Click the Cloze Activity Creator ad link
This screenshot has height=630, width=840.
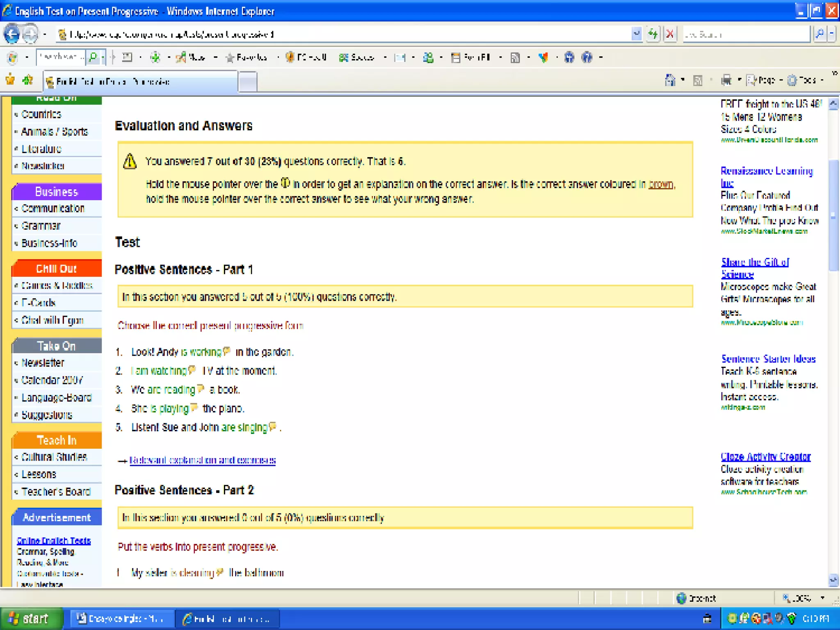point(765,457)
